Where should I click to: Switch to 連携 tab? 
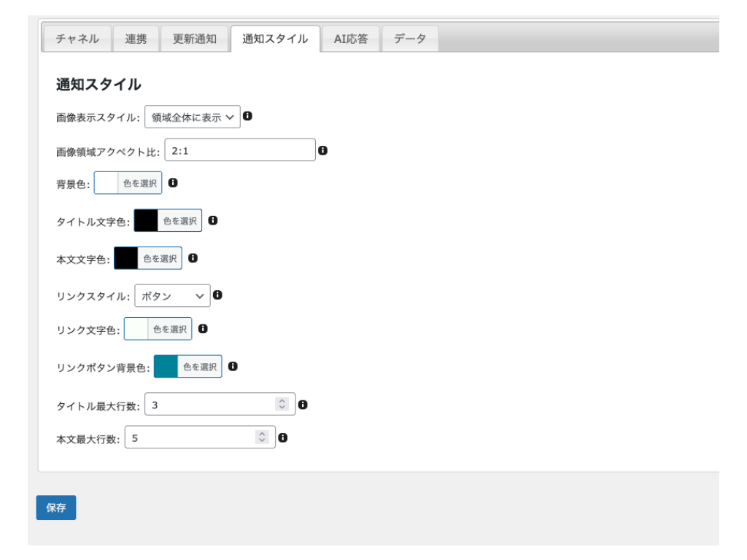tap(136, 39)
